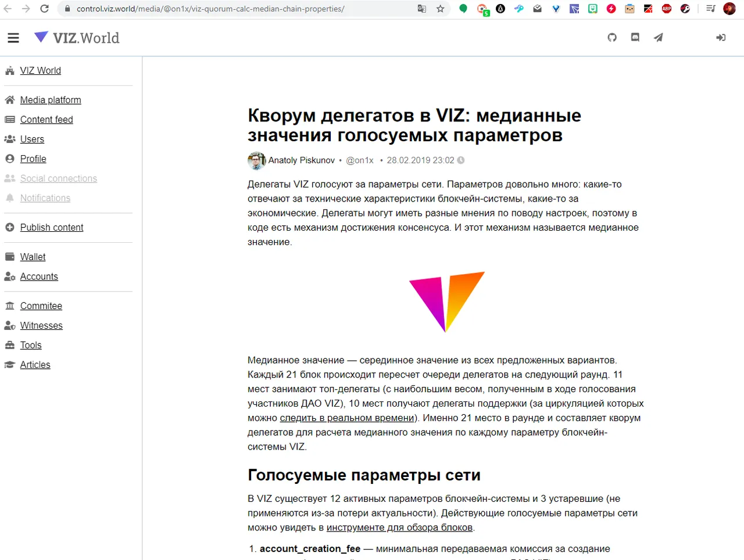
Task: Click the VIZ gradient logo image
Action: (x=446, y=301)
